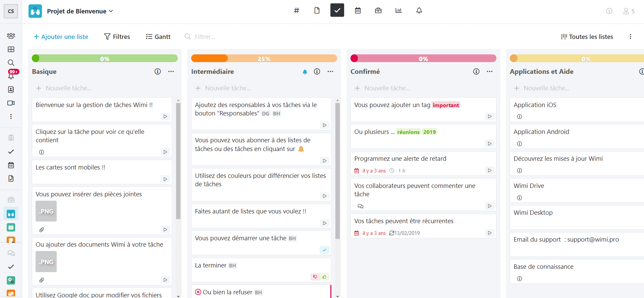Click the réunions tag
Viewport: 644px width, 298px height.
[x=408, y=132]
